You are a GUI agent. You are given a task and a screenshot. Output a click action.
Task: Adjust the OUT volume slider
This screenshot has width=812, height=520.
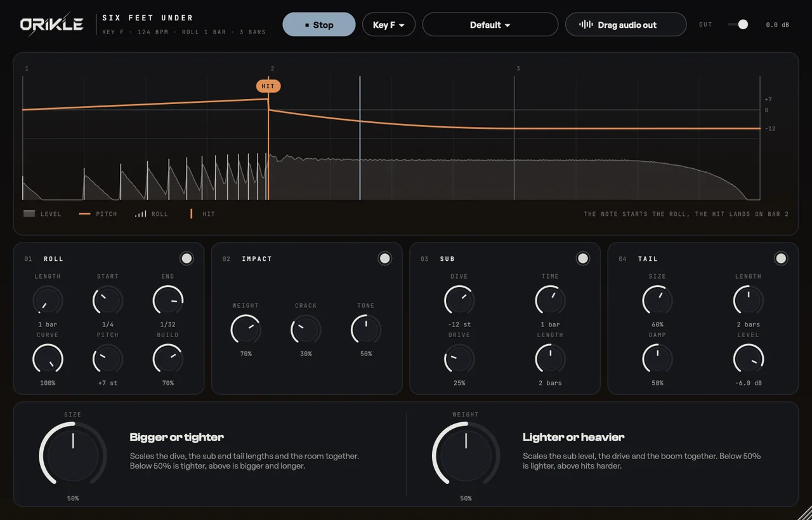(x=738, y=24)
